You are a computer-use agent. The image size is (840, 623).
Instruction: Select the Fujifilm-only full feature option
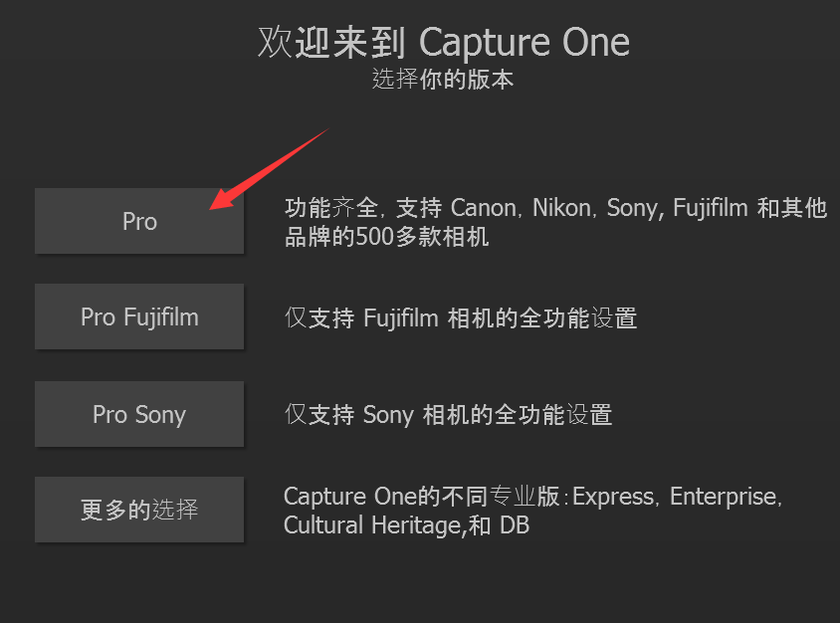[138, 316]
